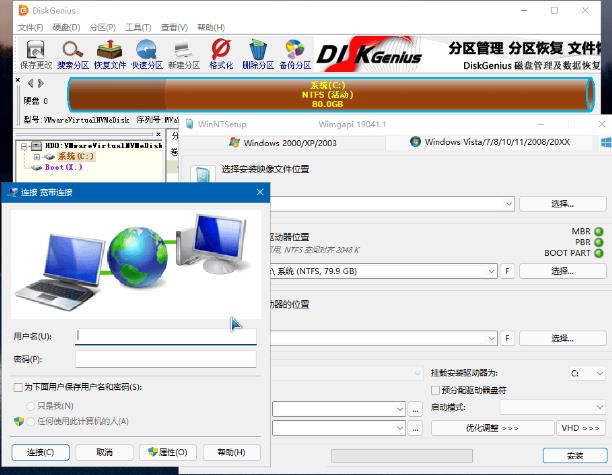Open the Tools menu in DiskGenius

click(x=138, y=27)
